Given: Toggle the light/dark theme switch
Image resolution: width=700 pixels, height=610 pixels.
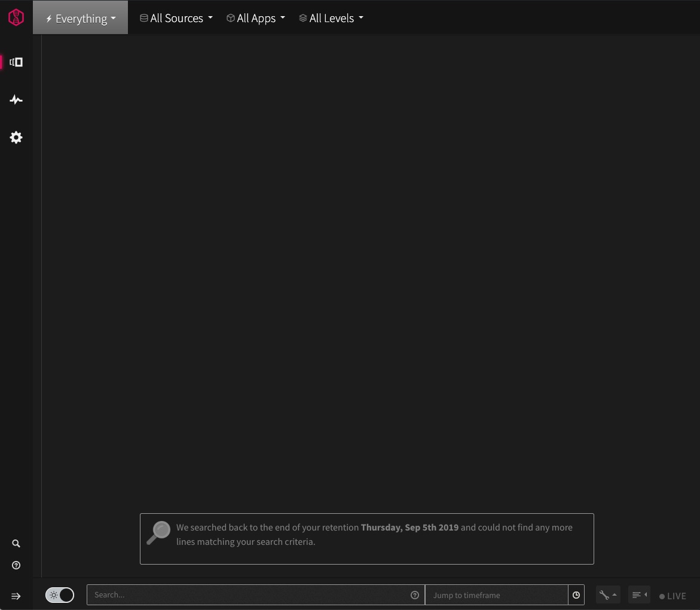Looking at the screenshot, I should tap(60, 595).
